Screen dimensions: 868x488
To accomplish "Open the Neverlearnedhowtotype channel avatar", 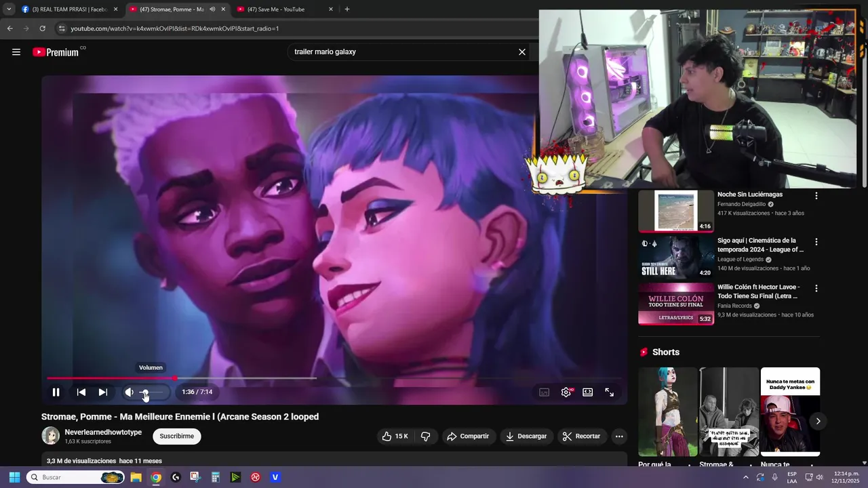I will click(50, 436).
